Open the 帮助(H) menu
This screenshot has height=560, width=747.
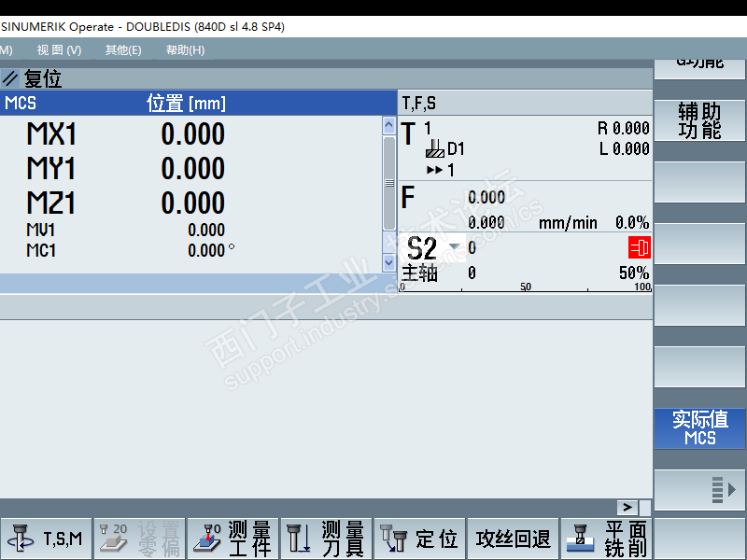click(x=185, y=50)
